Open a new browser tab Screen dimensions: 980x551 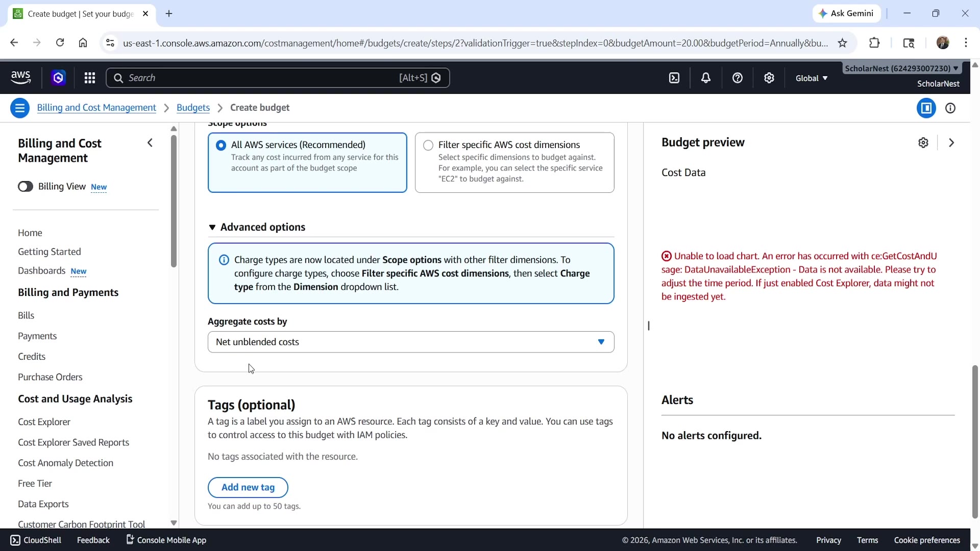(x=169, y=14)
